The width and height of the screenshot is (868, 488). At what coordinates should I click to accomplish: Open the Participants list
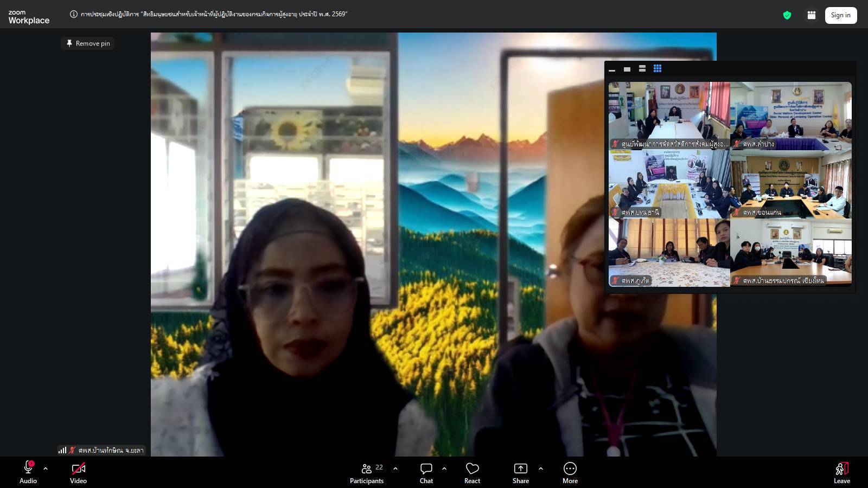click(367, 472)
